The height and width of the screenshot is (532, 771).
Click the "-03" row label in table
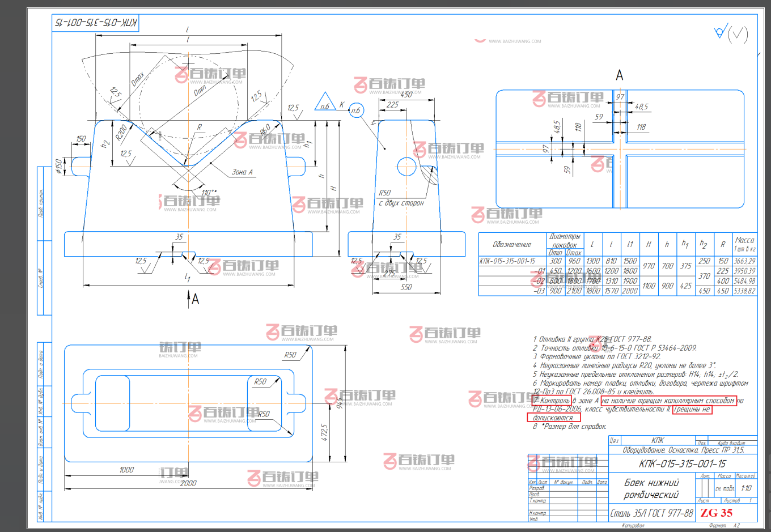[539, 291]
